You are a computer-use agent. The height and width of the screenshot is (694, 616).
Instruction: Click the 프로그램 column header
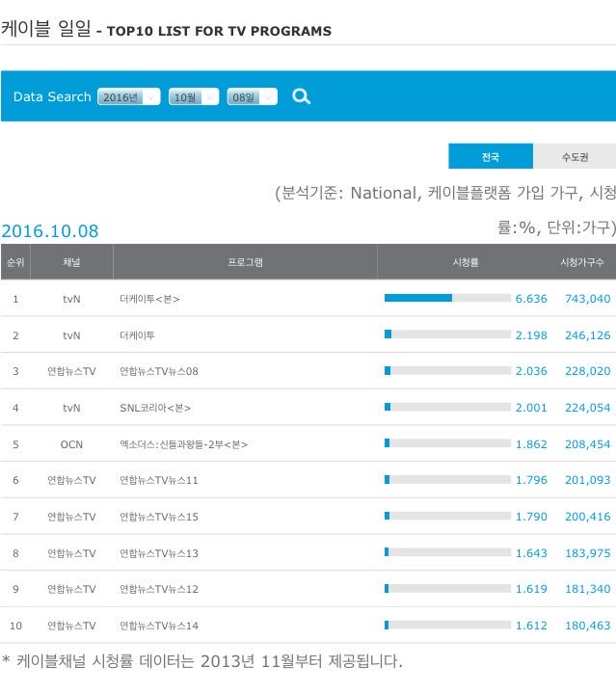(245, 262)
